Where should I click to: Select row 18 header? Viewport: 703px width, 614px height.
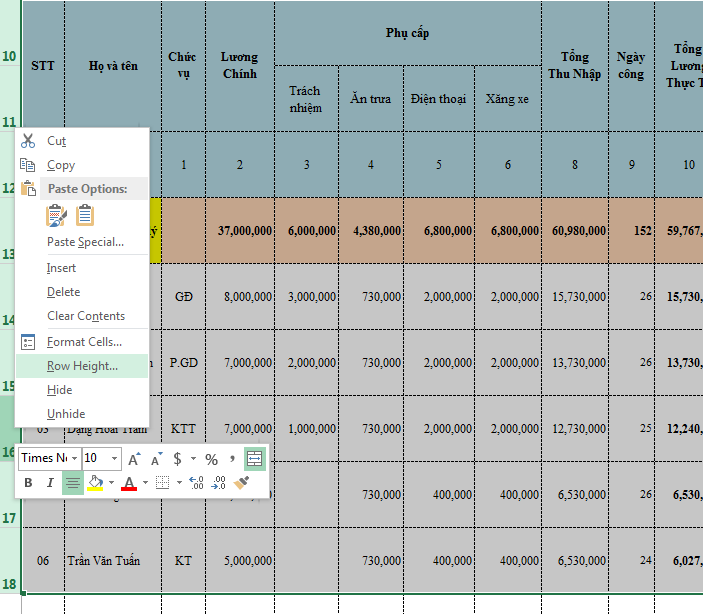(x=9, y=583)
